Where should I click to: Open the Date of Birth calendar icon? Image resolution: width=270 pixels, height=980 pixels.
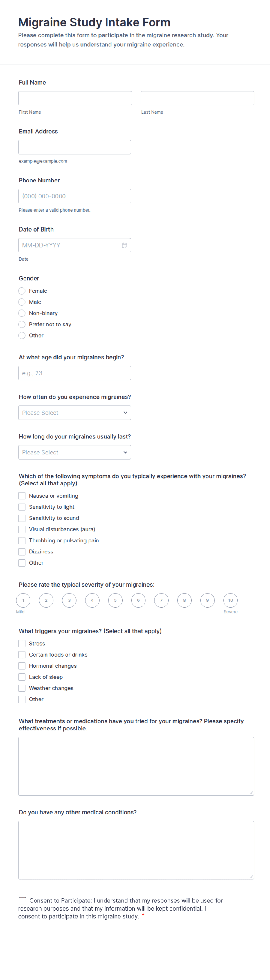(x=124, y=245)
